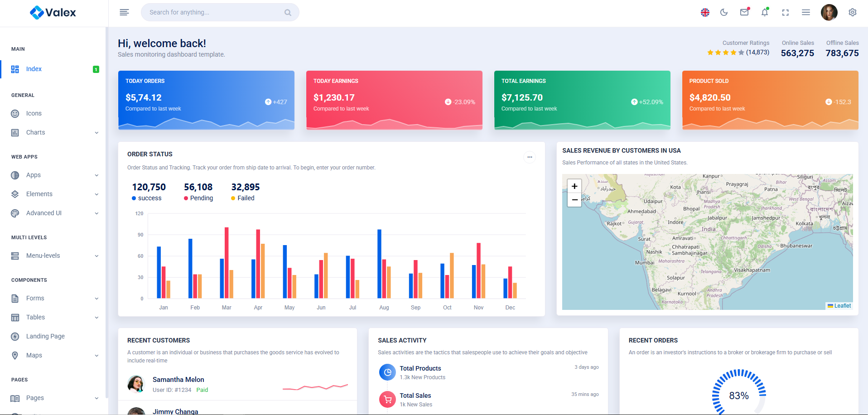Open the Index menu item
The image size is (868, 415).
(x=53, y=69)
